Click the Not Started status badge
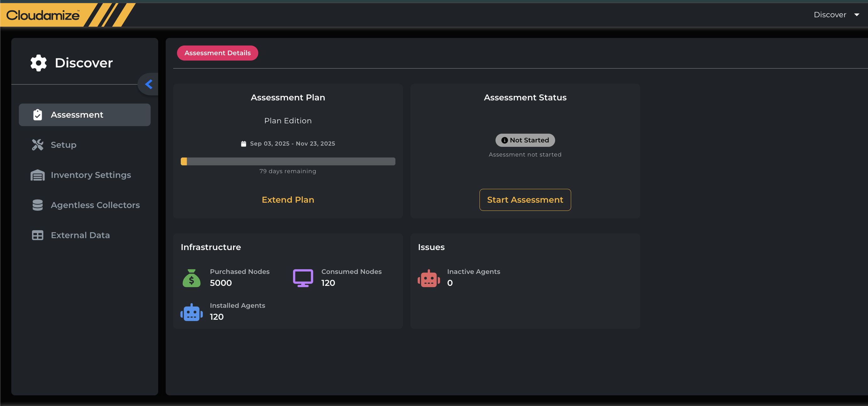The width and height of the screenshot is (868, 406). [525, 140]
